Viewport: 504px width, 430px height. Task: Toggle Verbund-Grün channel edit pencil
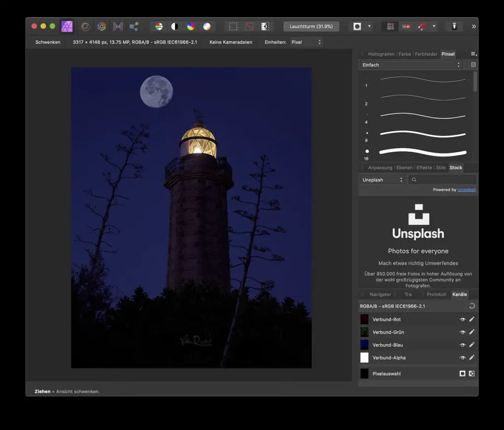point(472,332)
